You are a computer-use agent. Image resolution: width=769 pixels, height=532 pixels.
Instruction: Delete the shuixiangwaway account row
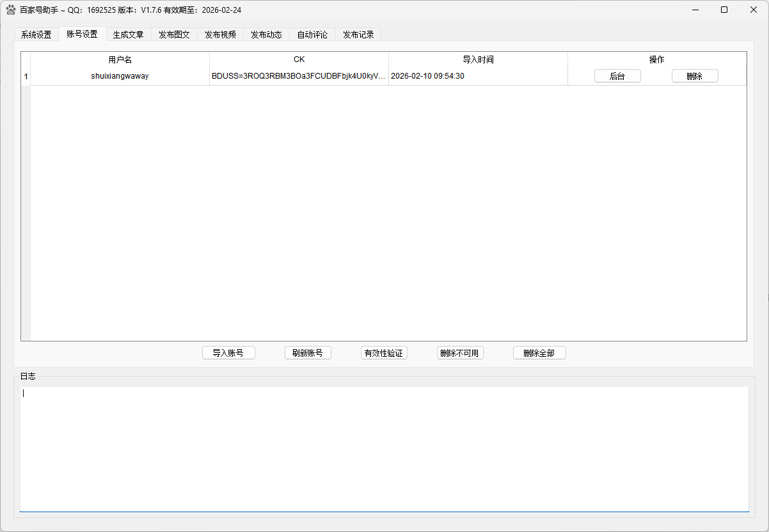coord(695,75)
